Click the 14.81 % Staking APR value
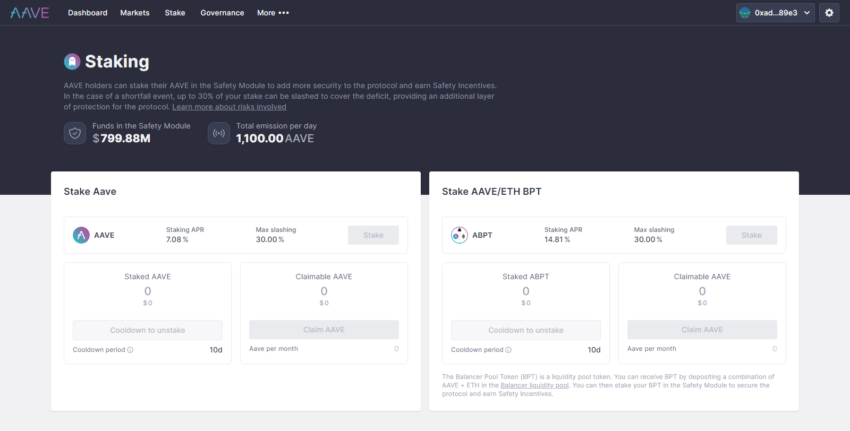 (557, 240)
